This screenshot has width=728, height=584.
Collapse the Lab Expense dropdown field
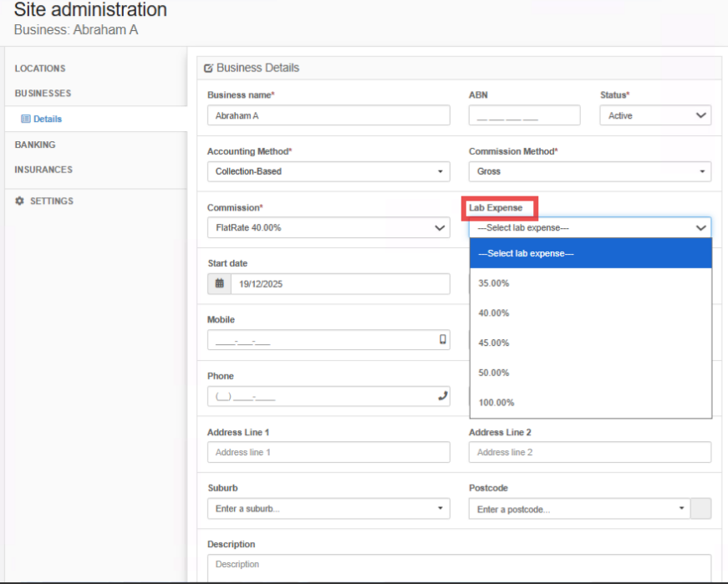pos(589,227)
